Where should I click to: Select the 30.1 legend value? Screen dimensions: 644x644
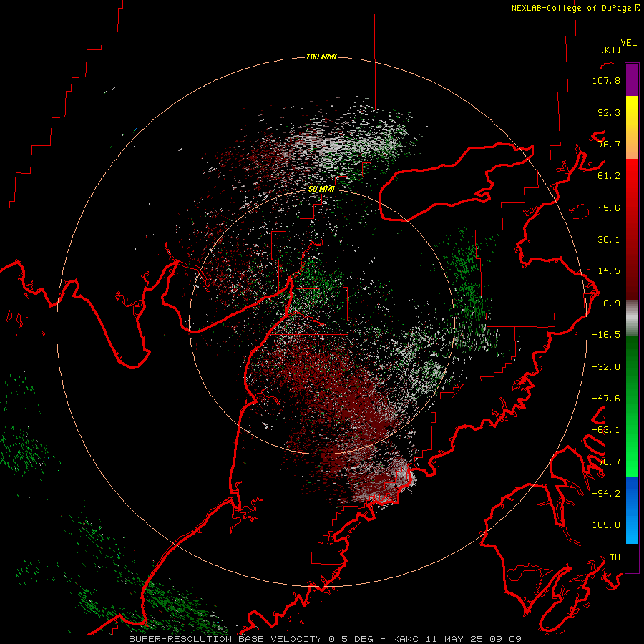[x=609, y=240]
